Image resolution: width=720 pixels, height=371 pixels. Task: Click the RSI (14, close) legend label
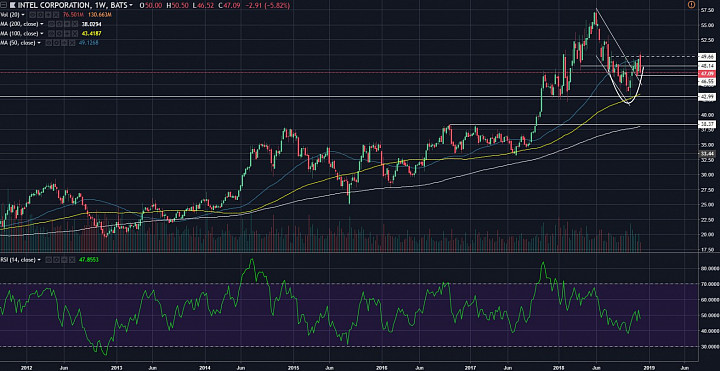[18, 260]
